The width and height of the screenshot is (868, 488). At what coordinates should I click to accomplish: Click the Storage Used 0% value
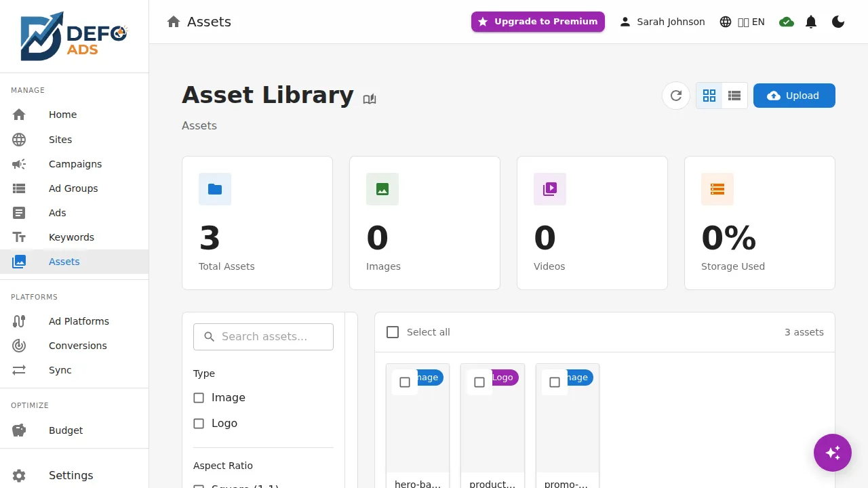[x=729, y=238]
